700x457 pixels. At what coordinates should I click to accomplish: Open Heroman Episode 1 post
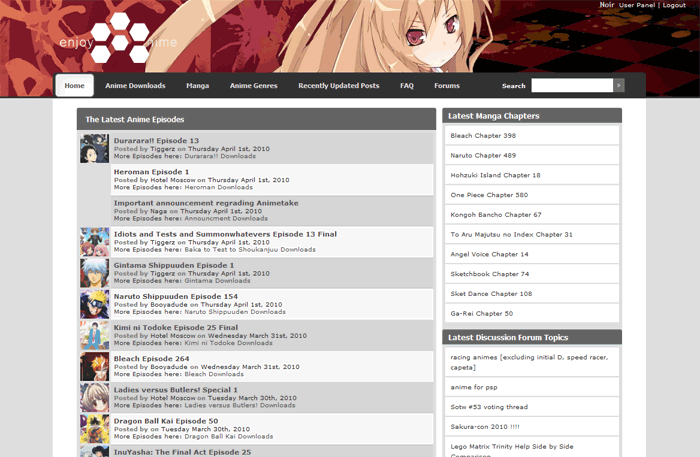[x=151, y=172]
